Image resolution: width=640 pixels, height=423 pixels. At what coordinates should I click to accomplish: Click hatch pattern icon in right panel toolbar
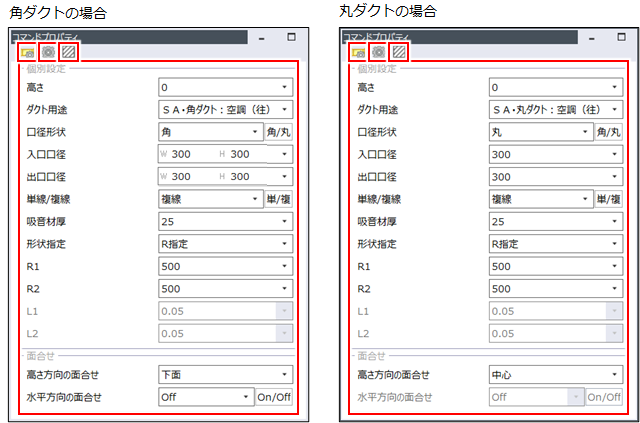398,51
